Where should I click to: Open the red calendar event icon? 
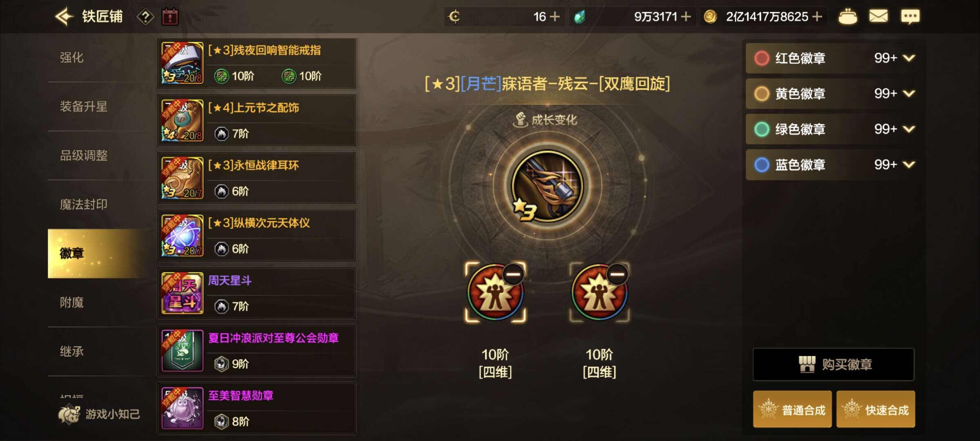coord(170,17)
